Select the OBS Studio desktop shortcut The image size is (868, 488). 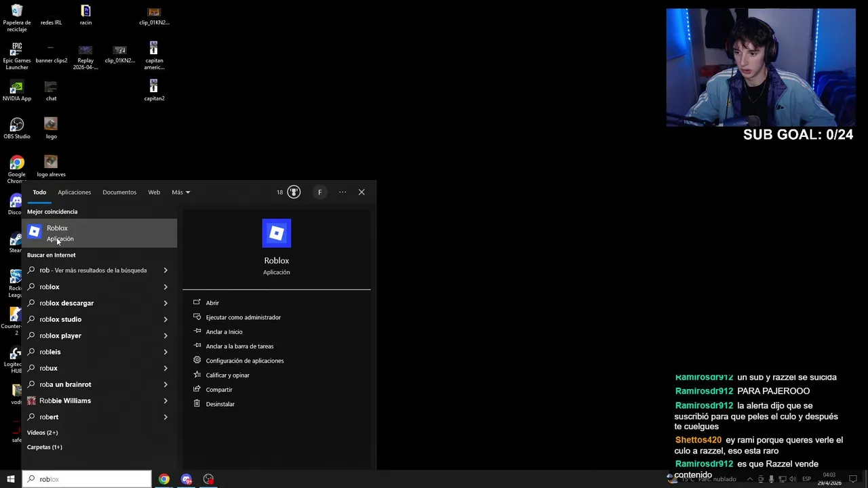(17, 129)
